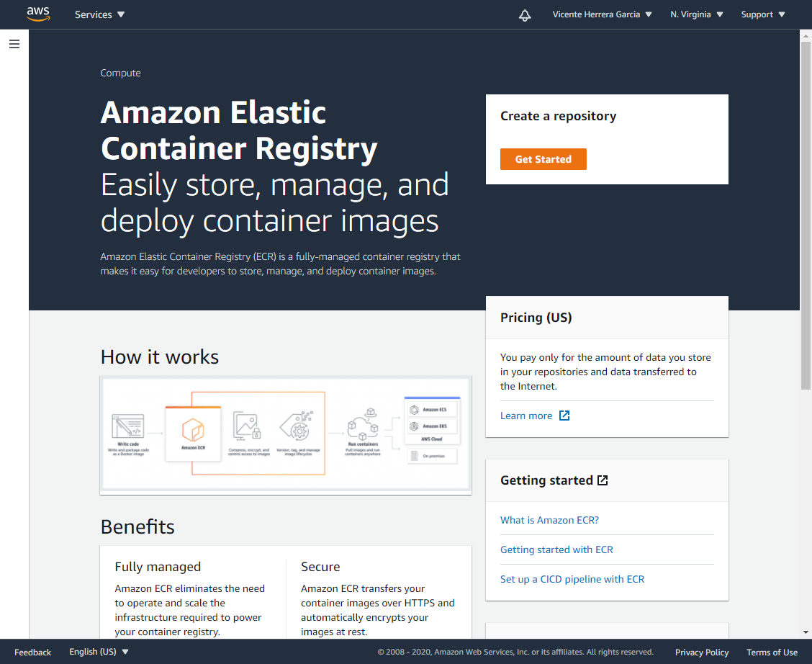Click the How it works diagram image

[286, 434]
